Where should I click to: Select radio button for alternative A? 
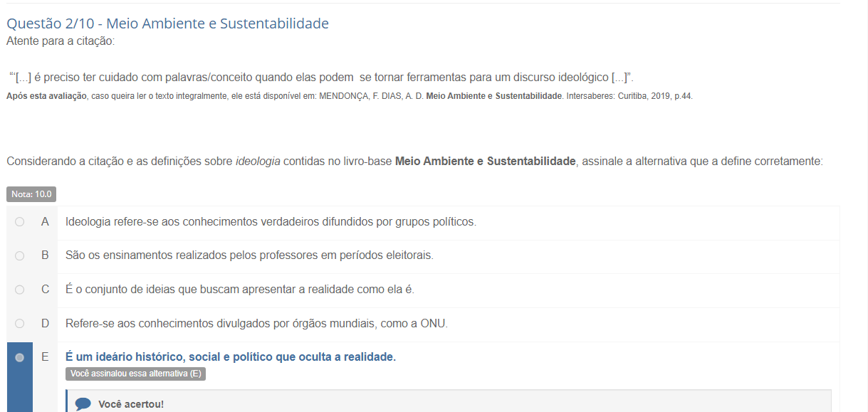click(x=19, y=222)
